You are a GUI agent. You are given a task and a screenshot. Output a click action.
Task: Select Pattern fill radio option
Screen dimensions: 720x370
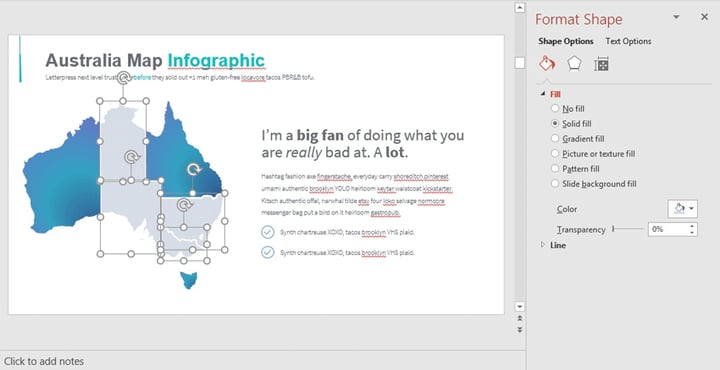(x=555, y=168)
